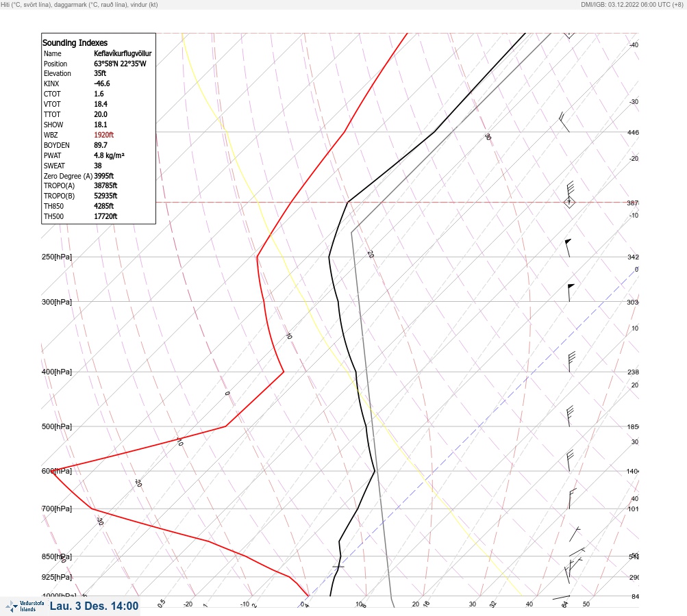
Task: Click the tropopause diamond marker on wind column
Action: click(x=569, y=203)
